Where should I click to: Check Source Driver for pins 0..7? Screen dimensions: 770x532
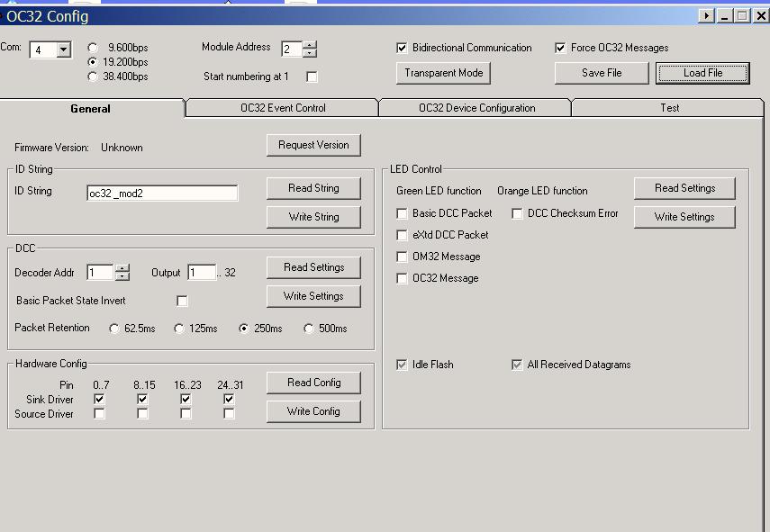click(x=99, y=414)
